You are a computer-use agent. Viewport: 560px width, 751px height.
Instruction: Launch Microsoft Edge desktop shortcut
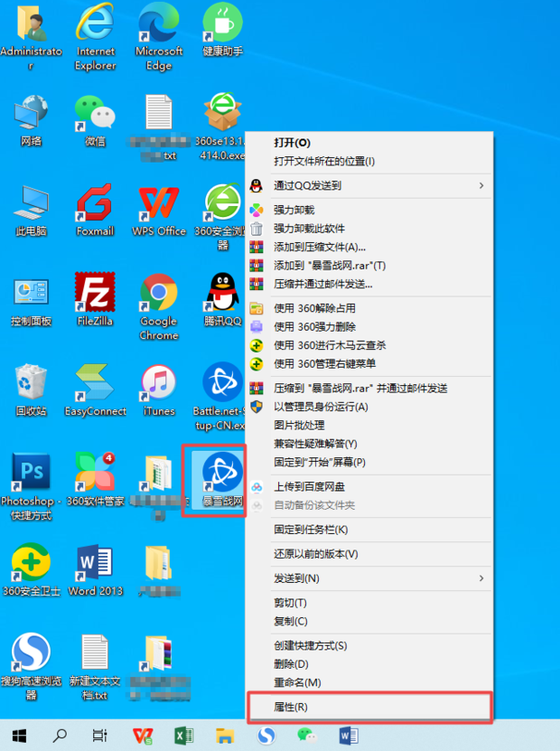point(158,23)
